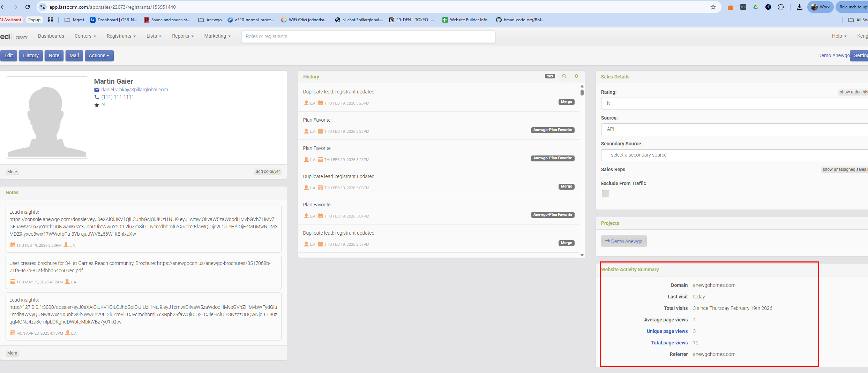
Task: Open the bookmarks apps grid icon
Action: (x=51, y=20)
